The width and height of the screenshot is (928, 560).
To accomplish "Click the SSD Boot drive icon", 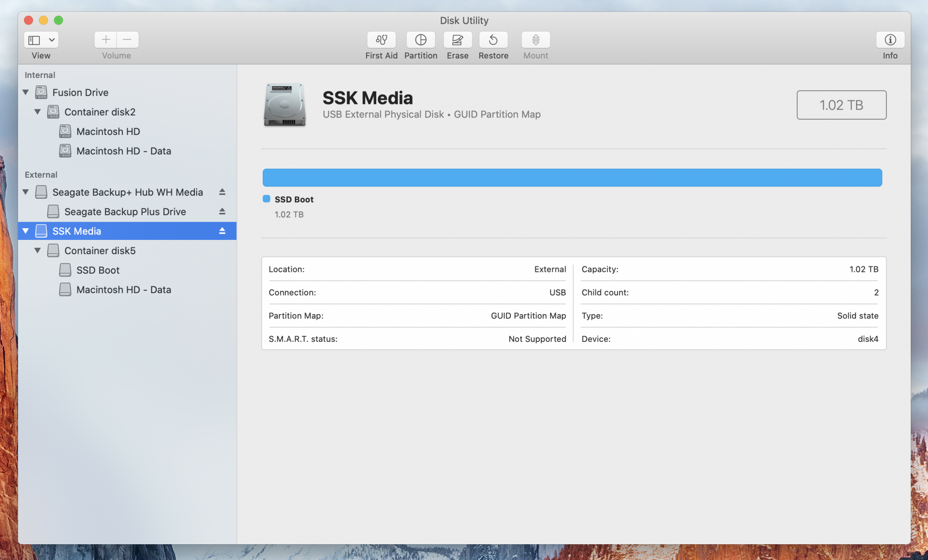I will [65, 270].
